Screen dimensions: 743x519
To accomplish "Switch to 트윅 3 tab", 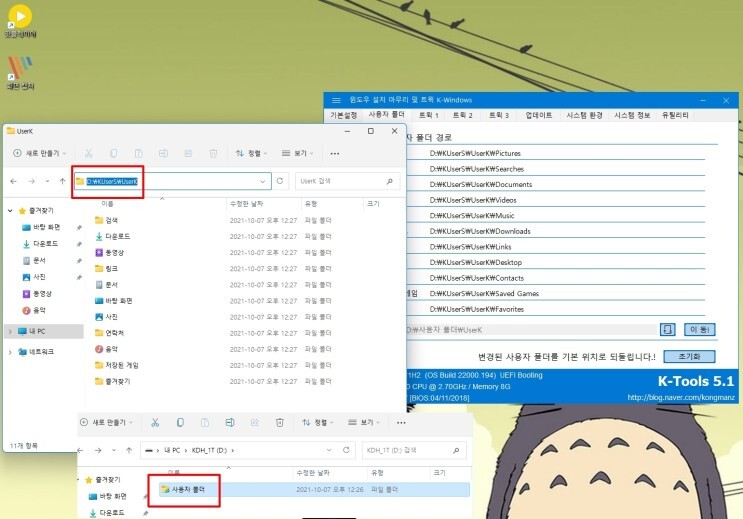I will pos(498,115).
